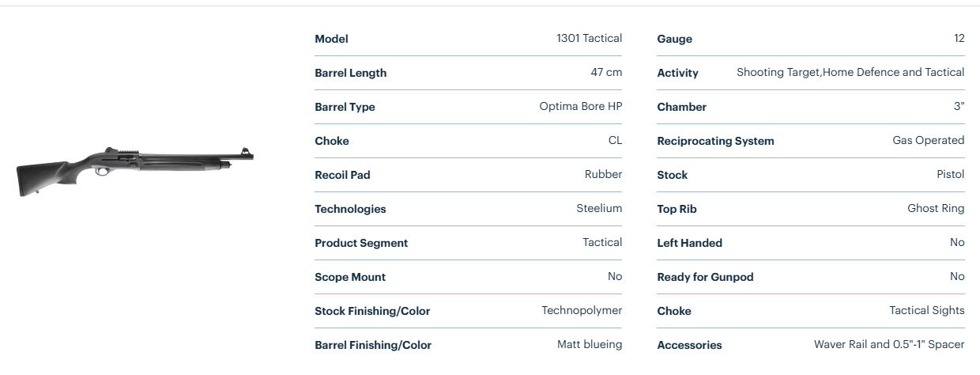This screenshot has width=980, height=375.
Task: Click the Barrel Length label
Action: click(350, 73)
